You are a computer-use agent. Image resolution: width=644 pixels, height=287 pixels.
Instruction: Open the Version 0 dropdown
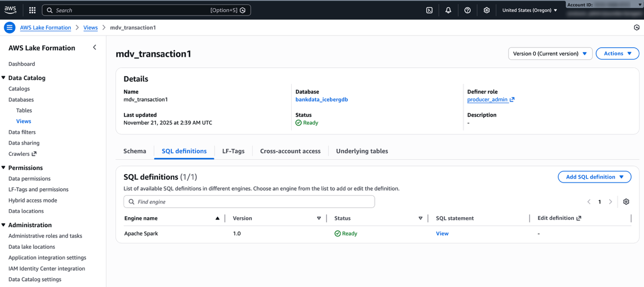[550, 54]
